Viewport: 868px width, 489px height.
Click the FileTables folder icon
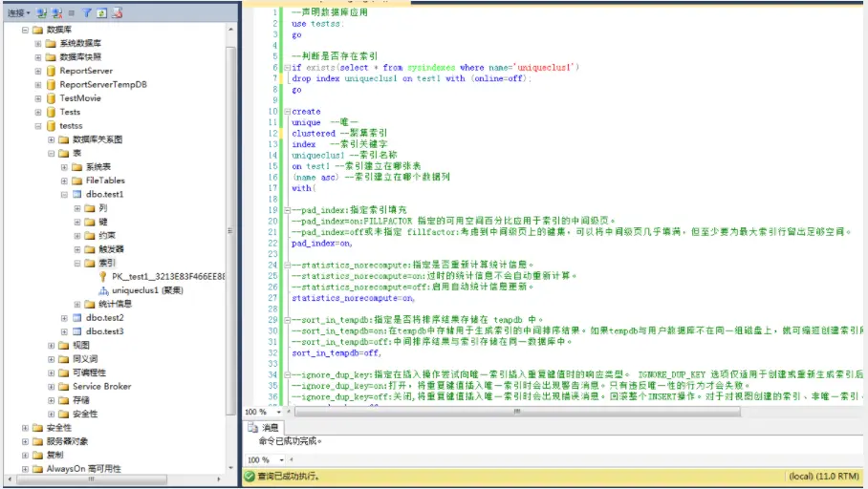(76, 181)
